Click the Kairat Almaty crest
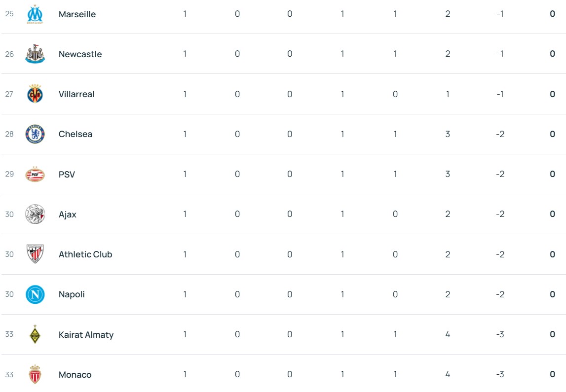Screen dimensions: 566x392 click(35, 334)
